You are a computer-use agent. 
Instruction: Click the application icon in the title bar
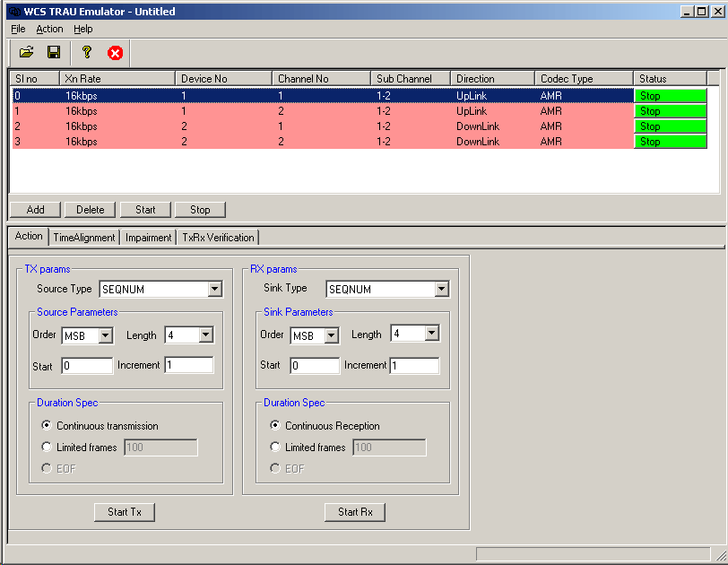[x=14, y=11]
